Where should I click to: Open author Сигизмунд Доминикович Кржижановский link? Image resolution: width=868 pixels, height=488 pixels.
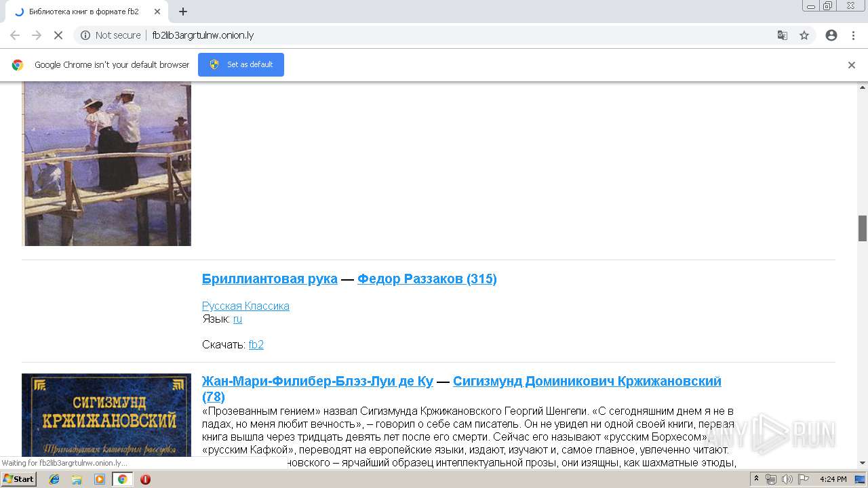tap(587, 381)
